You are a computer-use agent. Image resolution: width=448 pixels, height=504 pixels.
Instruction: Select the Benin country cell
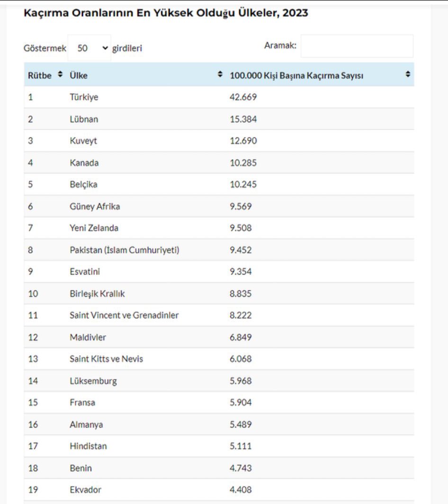(x=81, y=468)
